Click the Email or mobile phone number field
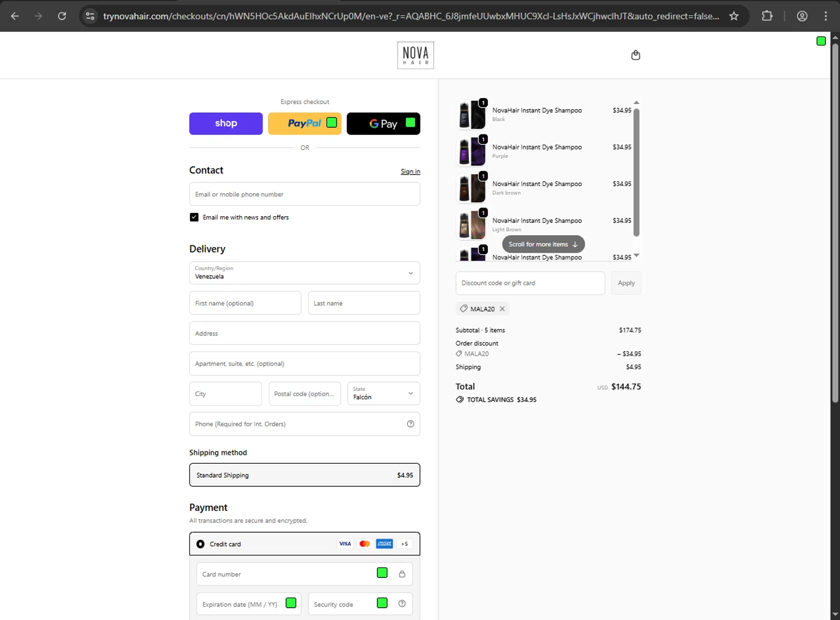This screenshot has height=620, width=840. click(x=305, y=194)
